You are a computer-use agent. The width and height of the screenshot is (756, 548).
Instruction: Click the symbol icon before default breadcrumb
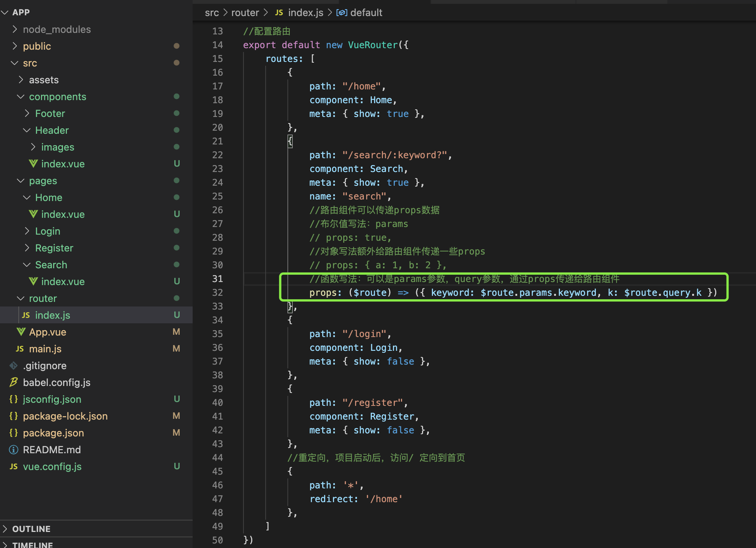pyautogui.click(x=341, y=13)
